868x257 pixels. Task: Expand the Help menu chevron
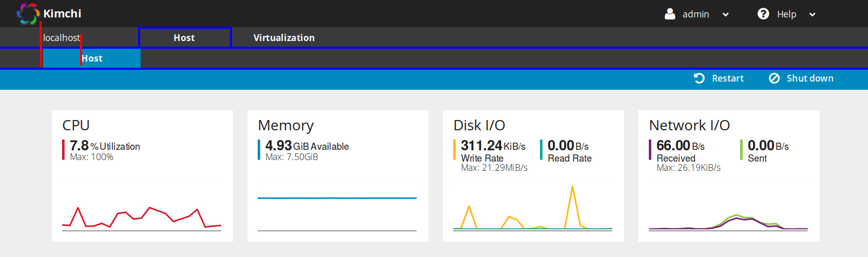coord(812,14)
